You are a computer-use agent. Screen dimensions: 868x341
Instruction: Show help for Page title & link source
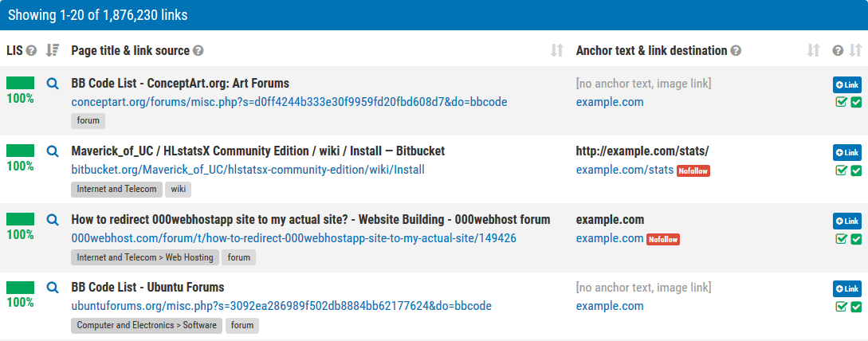pos(198,51)
